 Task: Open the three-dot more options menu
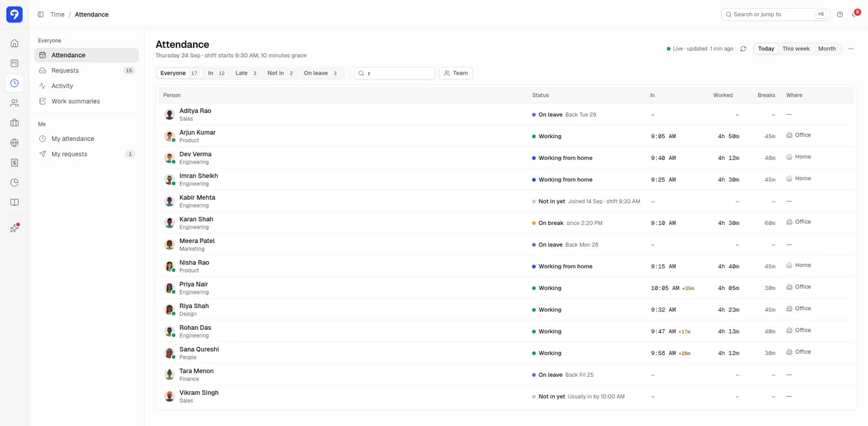click(x=851, y=49)
